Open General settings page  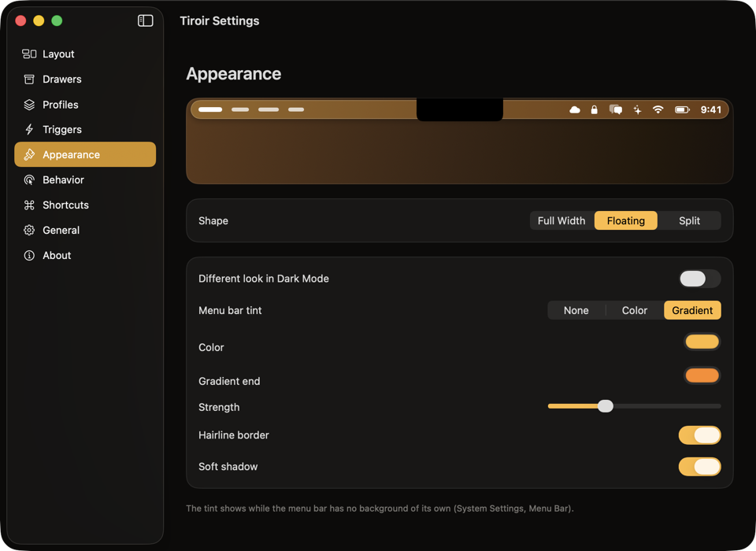pyautogui.click(x=85, y=230)
